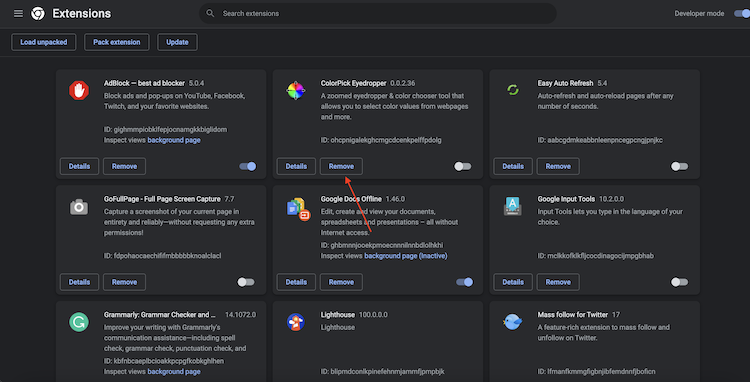Disable the AdBlock extension toggle

(x=248, y=166)
